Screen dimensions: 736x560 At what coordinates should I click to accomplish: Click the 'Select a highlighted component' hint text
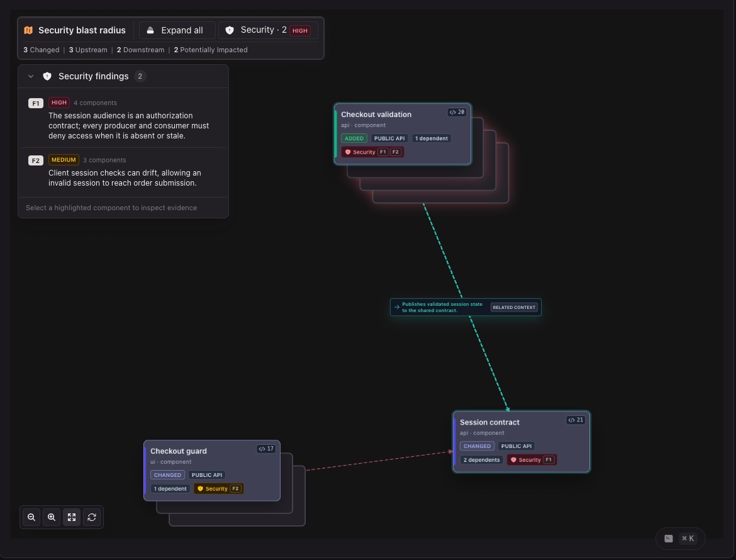tap(111, 208)
